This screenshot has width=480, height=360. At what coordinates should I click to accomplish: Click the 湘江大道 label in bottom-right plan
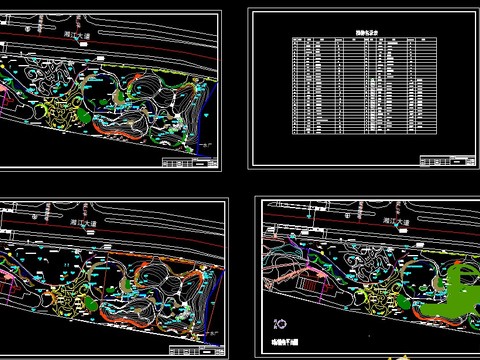click(x=396, y=221)
